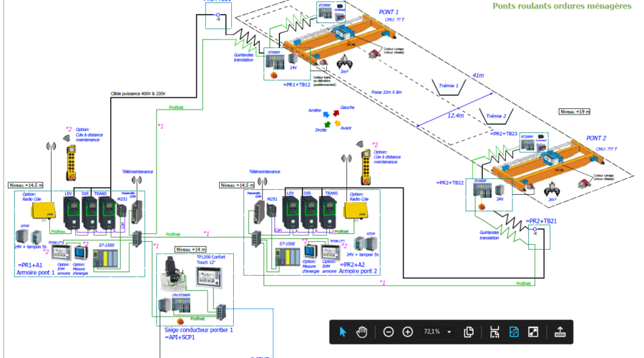Select the arrow selection tool

[x=343, y=332]
